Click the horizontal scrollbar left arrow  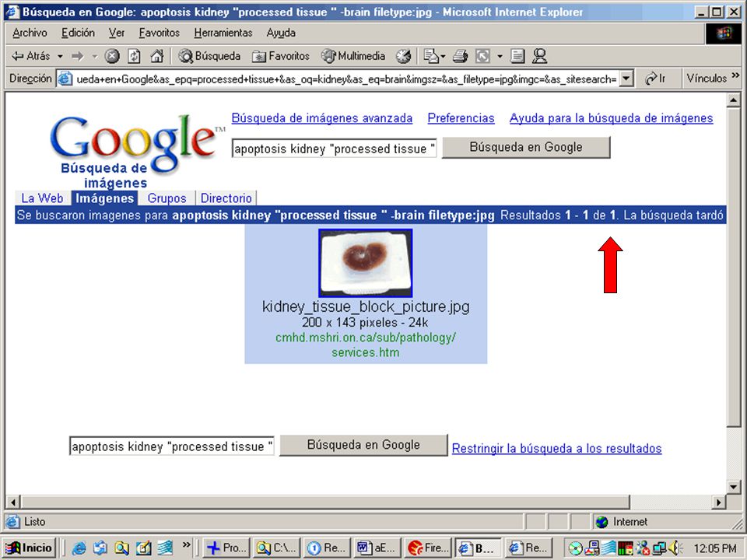(13, 502)
